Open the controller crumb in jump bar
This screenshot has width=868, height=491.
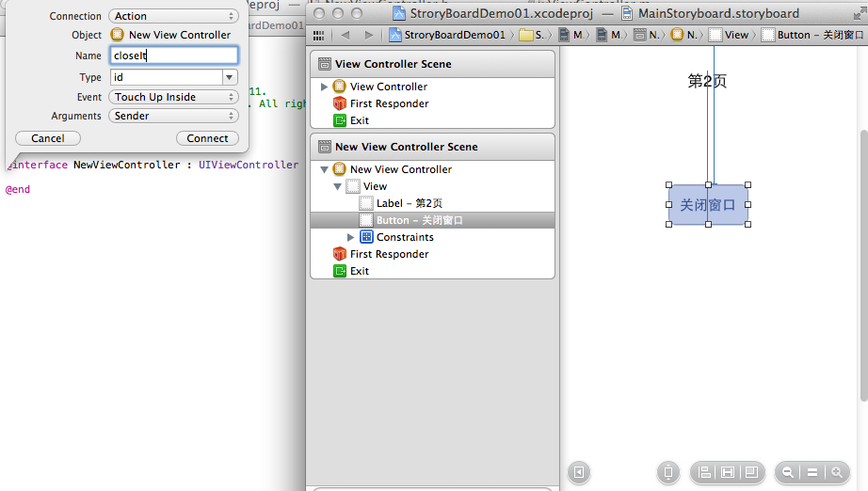click(x=685, y=36)
